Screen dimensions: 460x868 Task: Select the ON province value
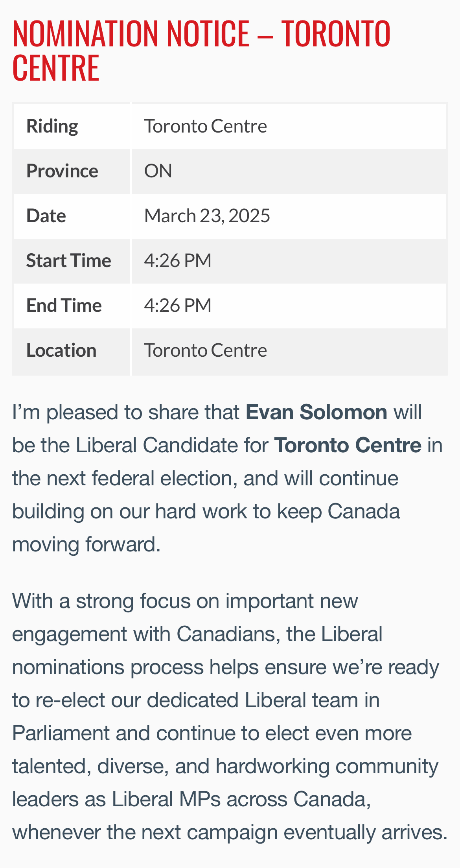(158, 171)
